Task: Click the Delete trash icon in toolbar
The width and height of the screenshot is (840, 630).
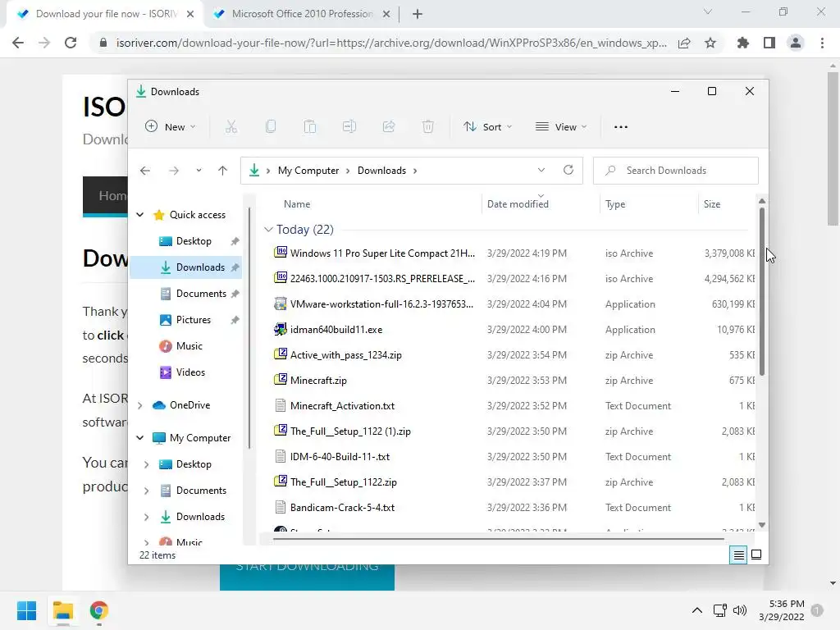Action: click(428, 127)
